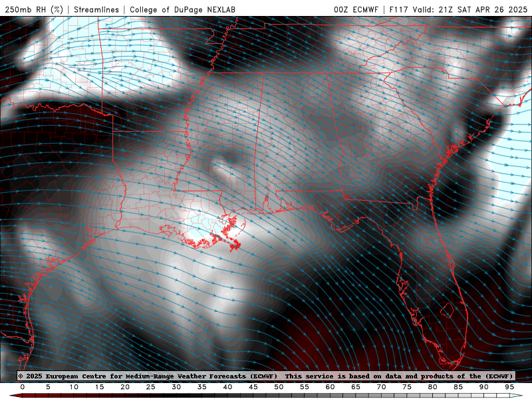The width and height of the screenshot is (532, 399).
Task: Click the '55' value on the color scale
Action: pyautogui.click(x=305, y=387)
